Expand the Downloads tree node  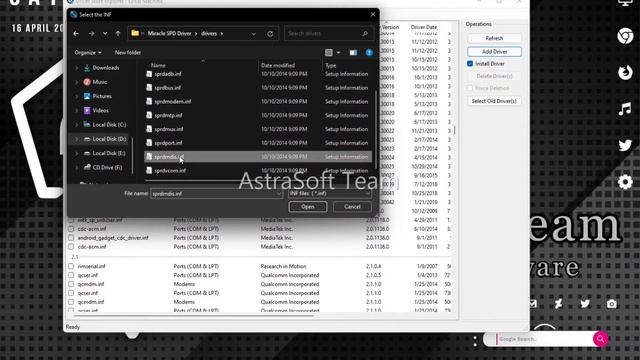[x=76, y=68]
